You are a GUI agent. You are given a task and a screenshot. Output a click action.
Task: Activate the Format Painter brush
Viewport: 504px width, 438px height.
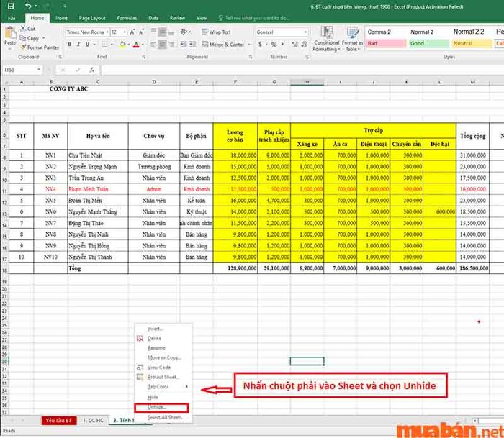coord(39,47)
